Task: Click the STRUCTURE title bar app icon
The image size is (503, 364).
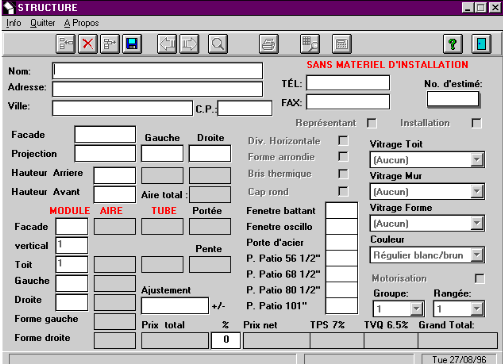Action: 9,8
